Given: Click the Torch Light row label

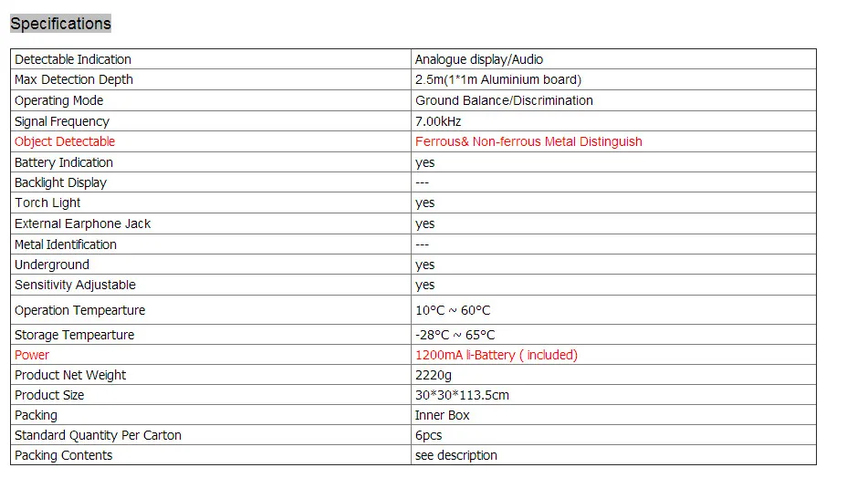Looking at the screenshot, I should coord(47,203).
